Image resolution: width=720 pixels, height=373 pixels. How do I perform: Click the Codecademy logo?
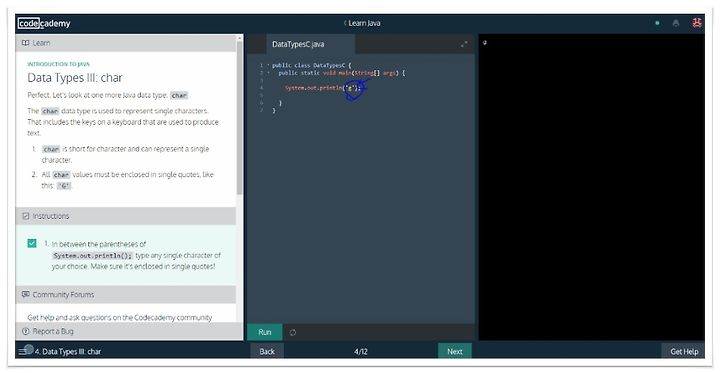[44, 23]
